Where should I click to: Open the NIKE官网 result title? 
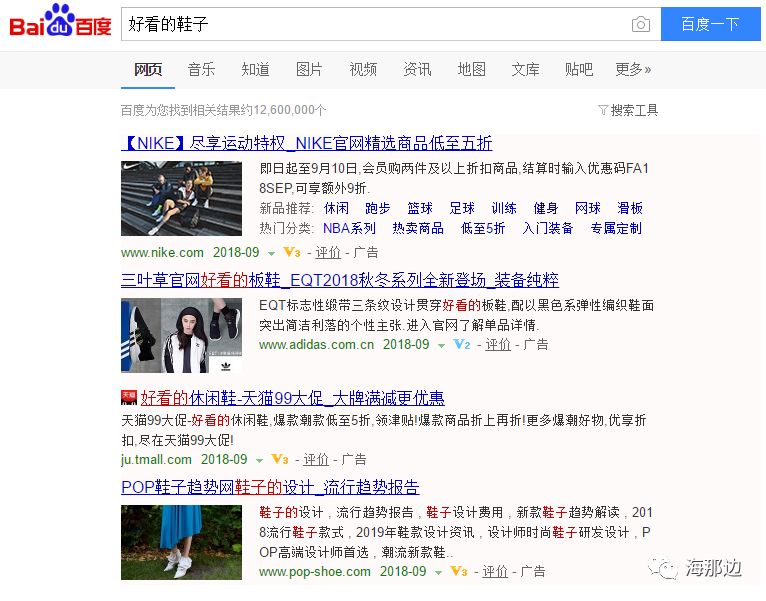(x=307, y=143)
